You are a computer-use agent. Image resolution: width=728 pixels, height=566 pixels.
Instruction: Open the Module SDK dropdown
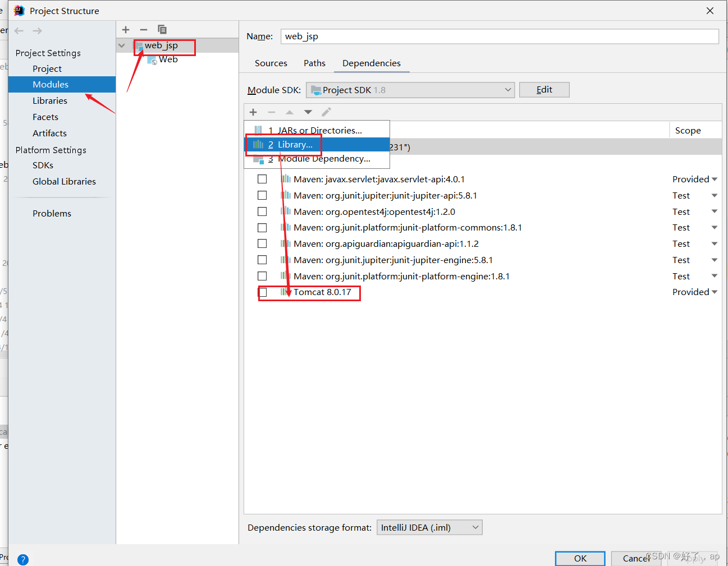(x=410, y=90)
